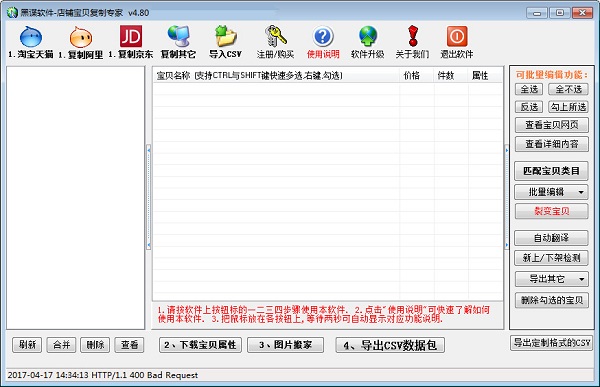Open the 使用说明 question mark icon

[323, 36]
